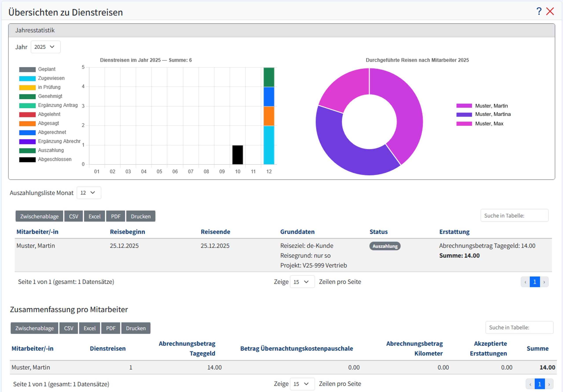Open the Jahr year dropdown

(45, 47)
